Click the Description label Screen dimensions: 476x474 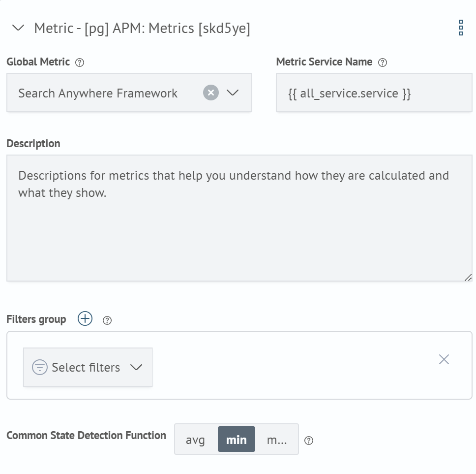pos(33,144)
